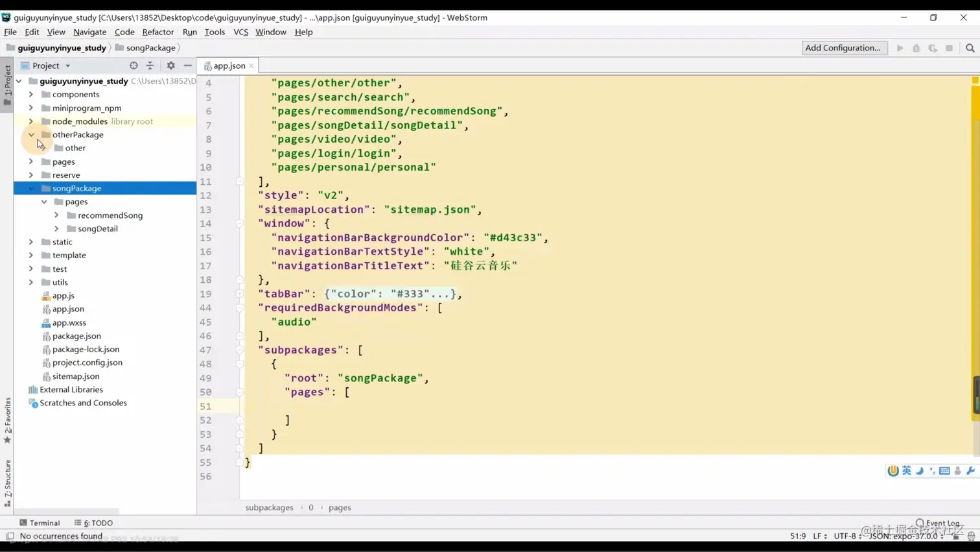Screen dimensions: 980x552
Task: Close the app.json editor tab
Action: (x=251, y=66)
